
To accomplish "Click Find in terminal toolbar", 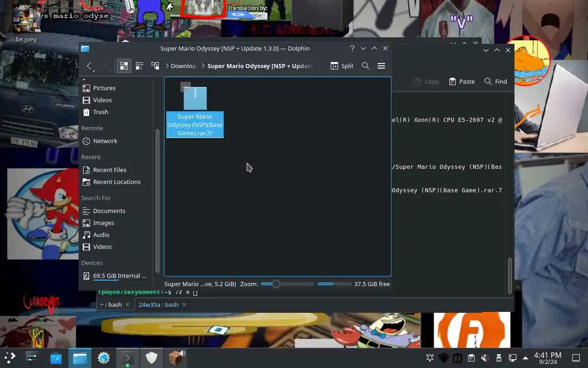I will (496, 81).
